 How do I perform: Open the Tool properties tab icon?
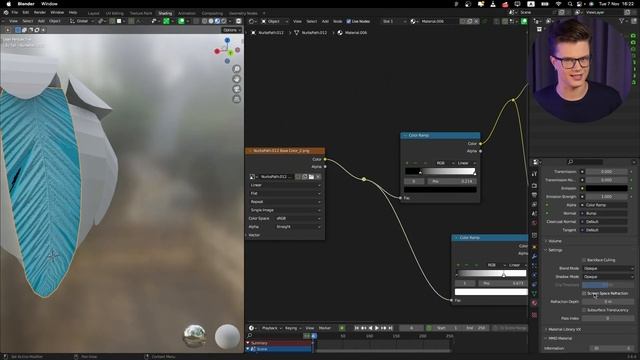[534, 174]
